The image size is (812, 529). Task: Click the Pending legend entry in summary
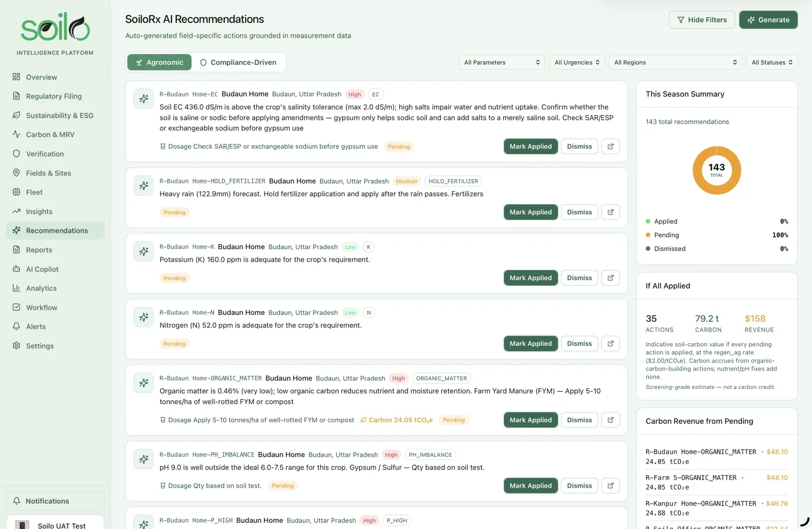[x=717, y=235]
